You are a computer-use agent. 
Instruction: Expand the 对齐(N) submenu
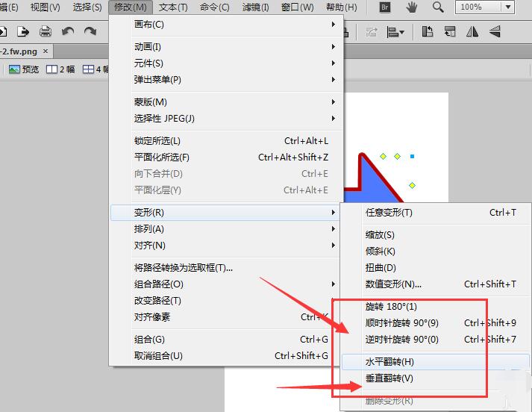(x=226, y=246)
